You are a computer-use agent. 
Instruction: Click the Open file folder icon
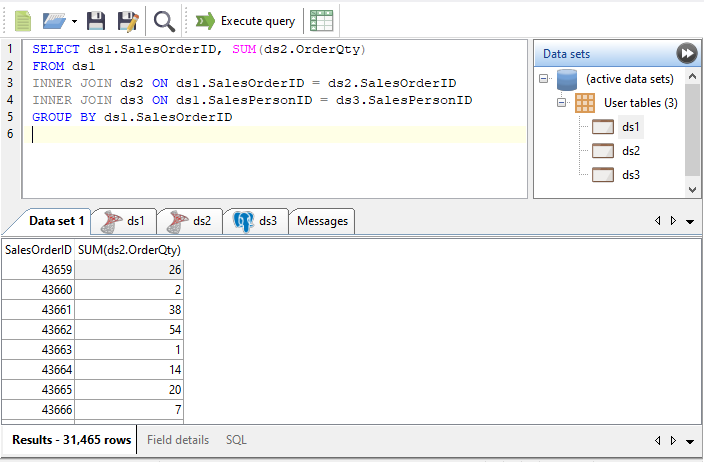point(55,20)
